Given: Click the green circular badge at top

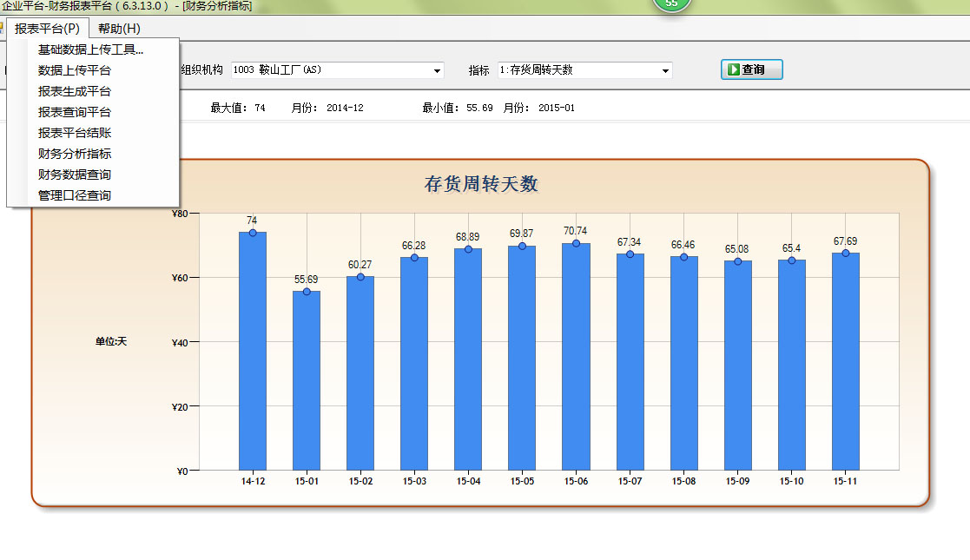Looking at the screenshot, I should (x=671, y=3).
